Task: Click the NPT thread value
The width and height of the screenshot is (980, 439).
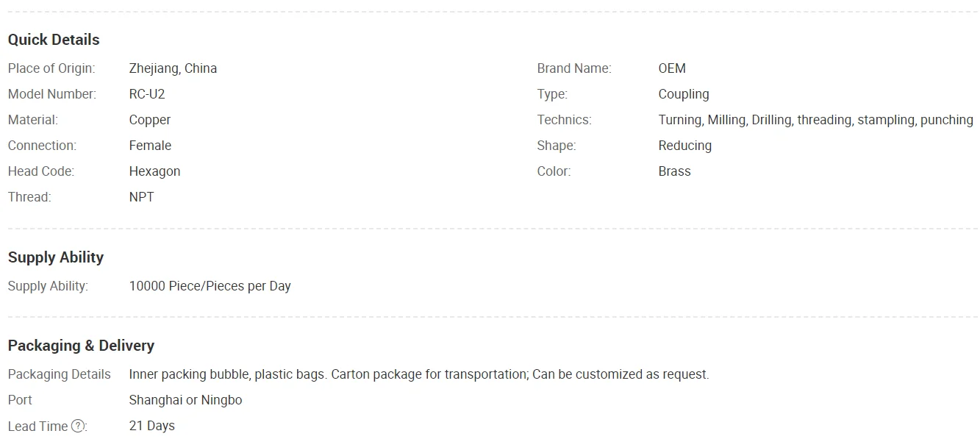Action: [x=142, y=197]
